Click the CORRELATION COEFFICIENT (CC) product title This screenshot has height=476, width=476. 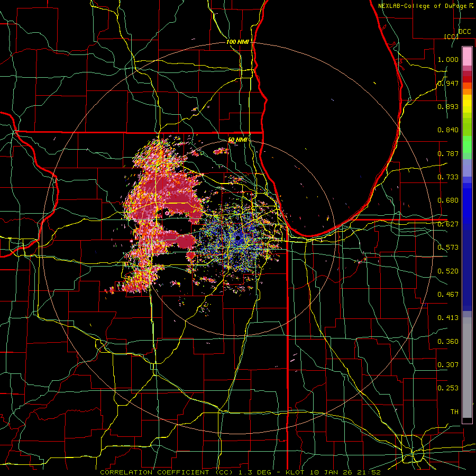point(167,472)
